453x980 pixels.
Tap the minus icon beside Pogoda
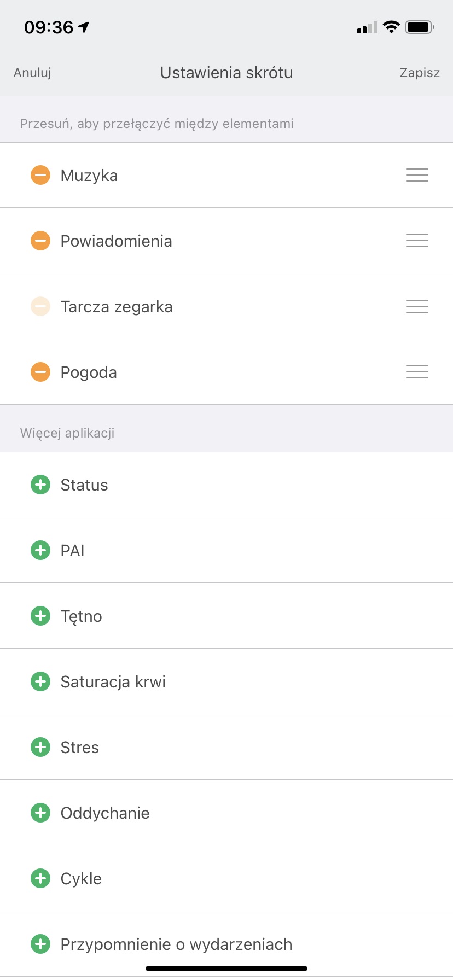[x=40, y=372]
